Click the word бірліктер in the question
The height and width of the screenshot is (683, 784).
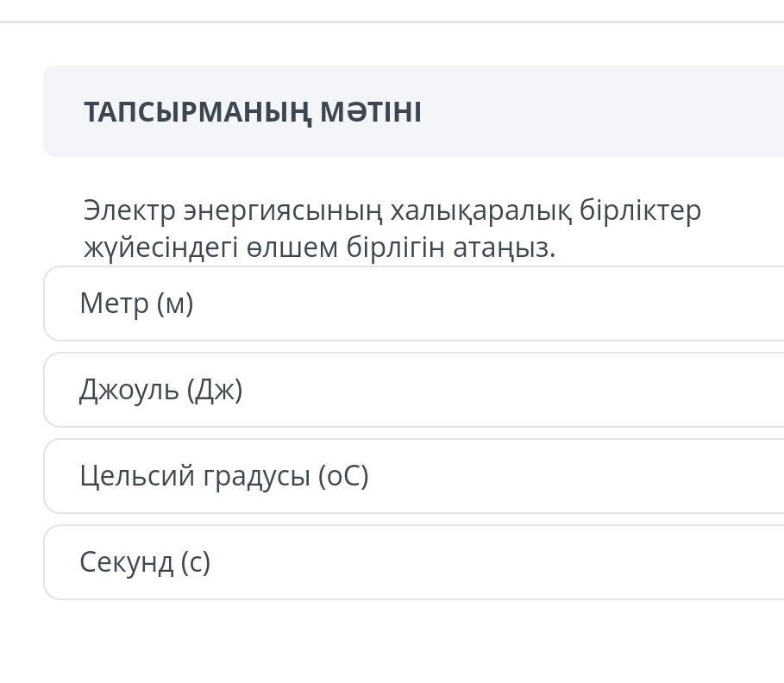640,210
